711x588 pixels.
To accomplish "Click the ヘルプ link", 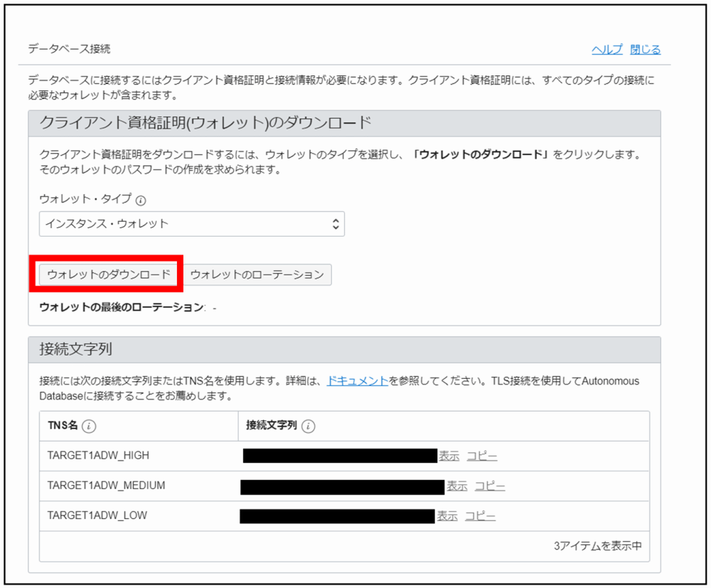I will pyautogui.click(x=607, y=50).
